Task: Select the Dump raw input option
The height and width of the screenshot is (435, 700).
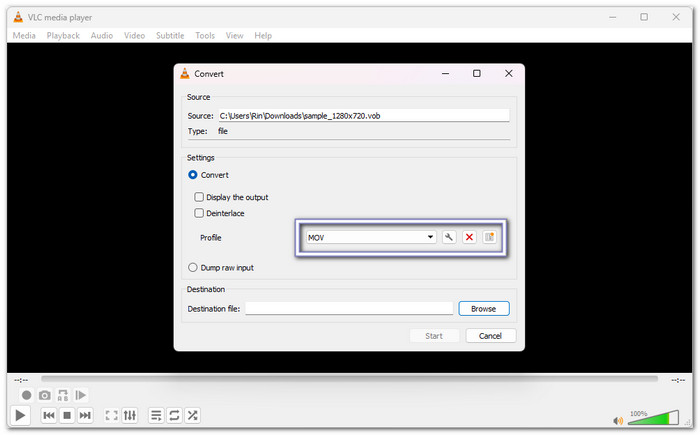Action: (x=192, y=268)
